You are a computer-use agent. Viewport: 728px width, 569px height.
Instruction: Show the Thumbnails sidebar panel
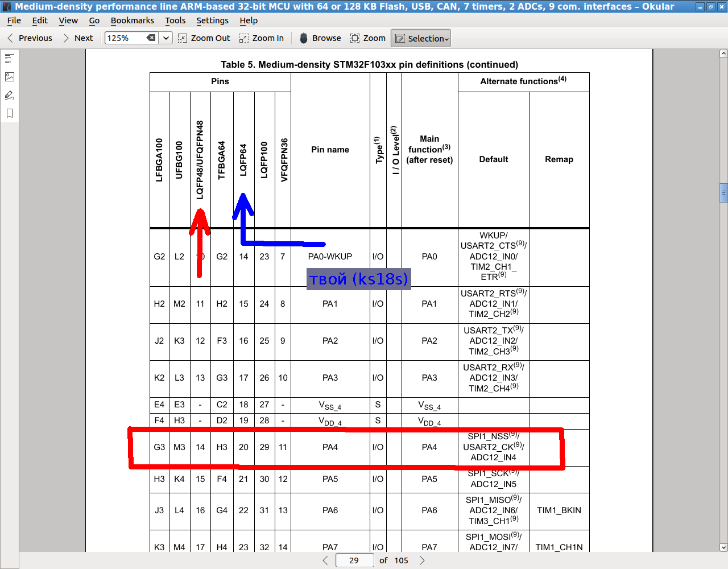[10, 77]
